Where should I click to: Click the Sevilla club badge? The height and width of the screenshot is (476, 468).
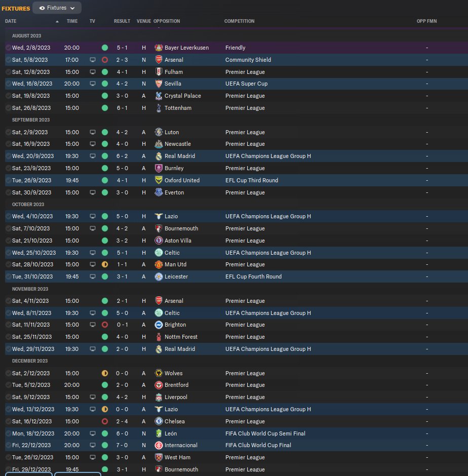click(x=159, y=84)
